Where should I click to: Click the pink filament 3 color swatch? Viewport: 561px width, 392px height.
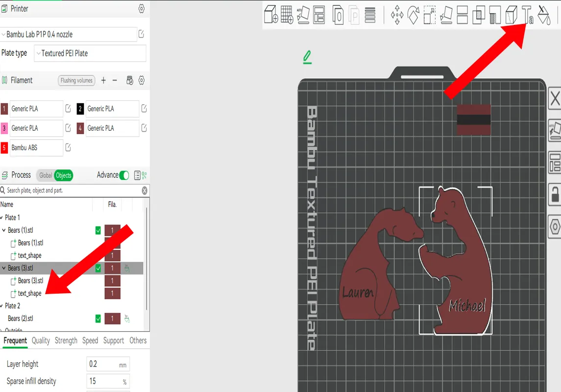[4, 128]
